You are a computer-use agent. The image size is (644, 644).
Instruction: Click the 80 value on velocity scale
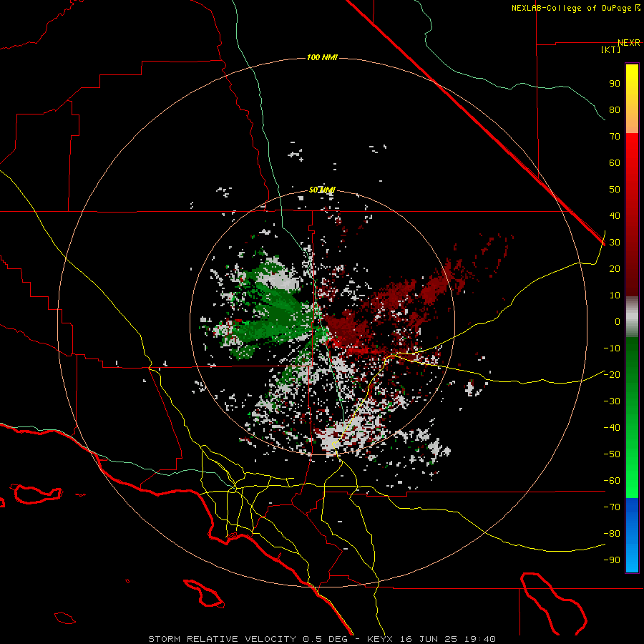[x=615, y=110]
